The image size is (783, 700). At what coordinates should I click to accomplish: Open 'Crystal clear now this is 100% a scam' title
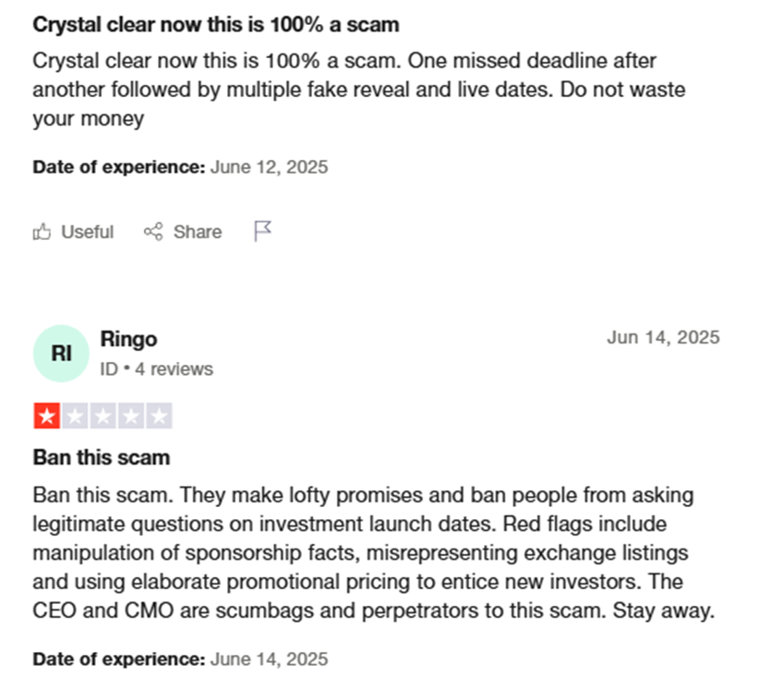216,24
